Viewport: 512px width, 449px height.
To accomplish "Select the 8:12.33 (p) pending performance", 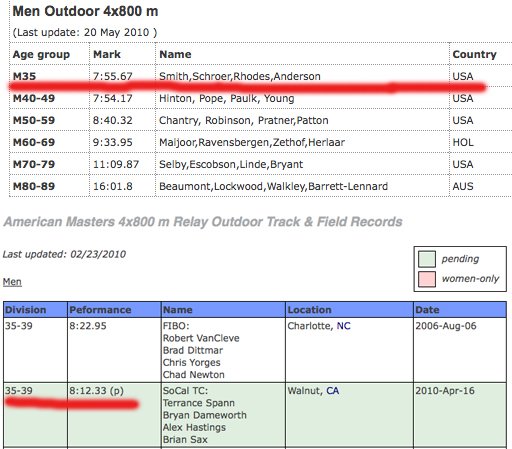I will click(96, 390).
